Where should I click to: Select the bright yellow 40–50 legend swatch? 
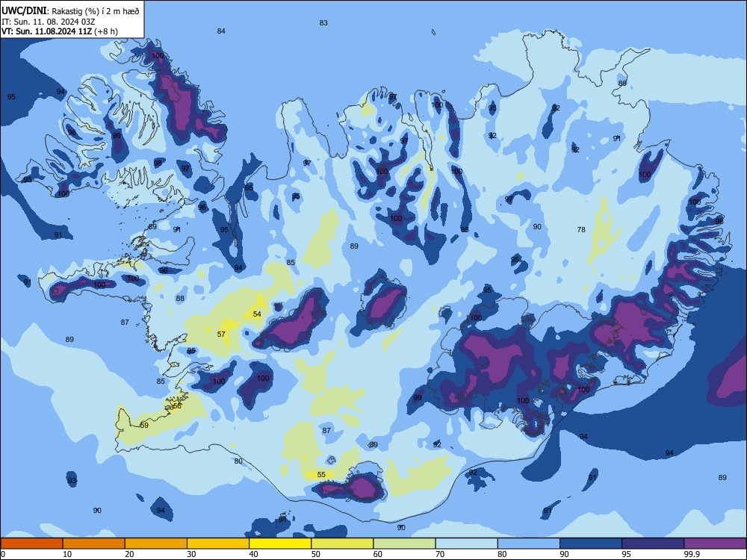280,544
